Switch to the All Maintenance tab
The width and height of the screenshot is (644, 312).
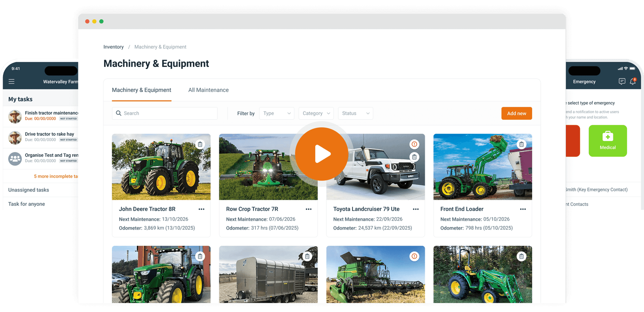tap(208, 90)
